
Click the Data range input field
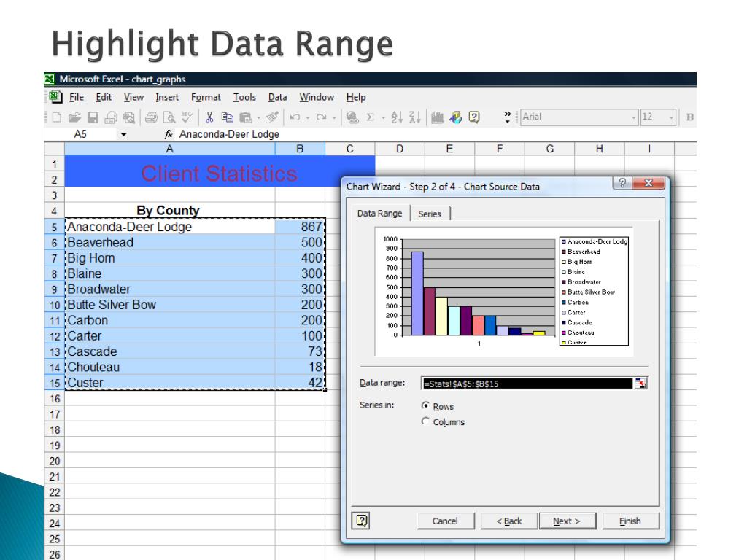(527, 384)
